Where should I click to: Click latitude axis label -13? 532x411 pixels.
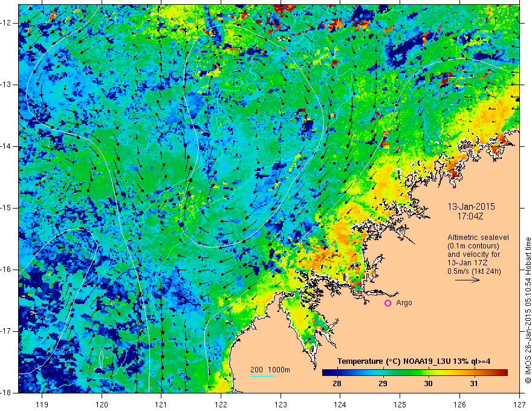(x=6, y=85)
